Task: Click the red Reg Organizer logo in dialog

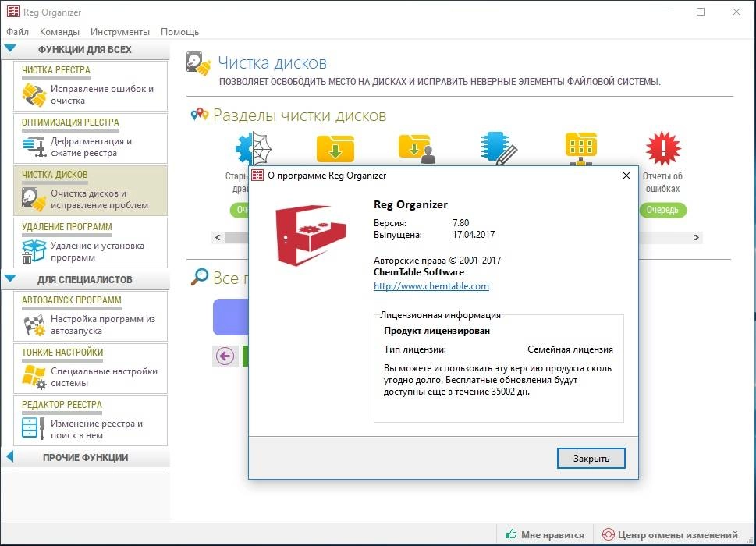Action: point(311,236)
